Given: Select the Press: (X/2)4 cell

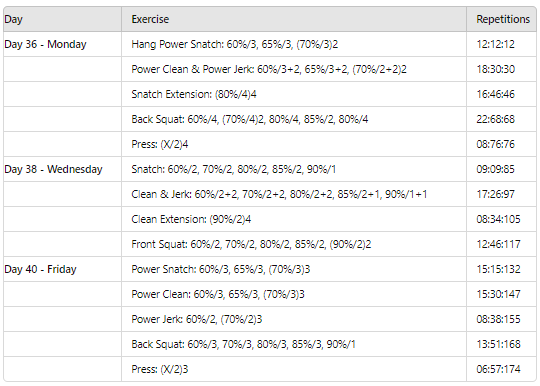Looking at the screenshot, I should (294, 144).
